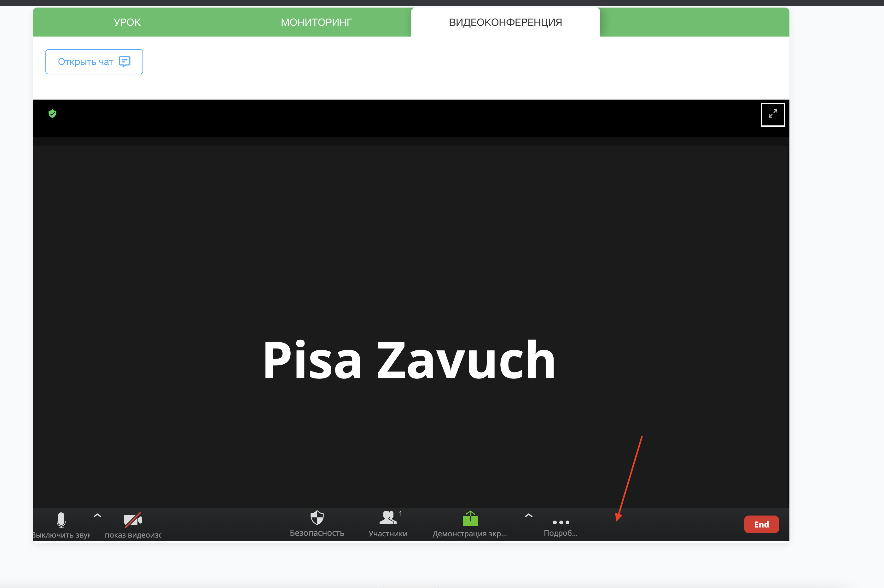Click the participant count badge number

click(x=400, y=514)
